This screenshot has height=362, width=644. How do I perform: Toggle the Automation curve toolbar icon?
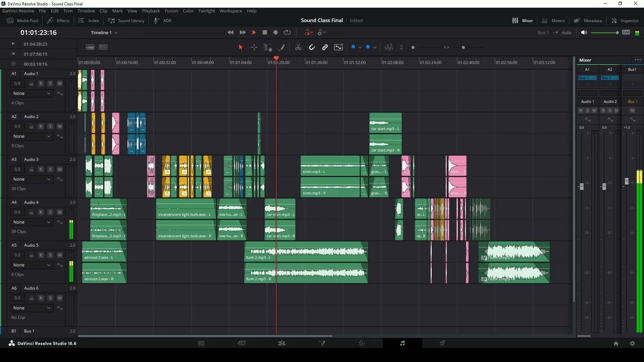coord(339,47)
